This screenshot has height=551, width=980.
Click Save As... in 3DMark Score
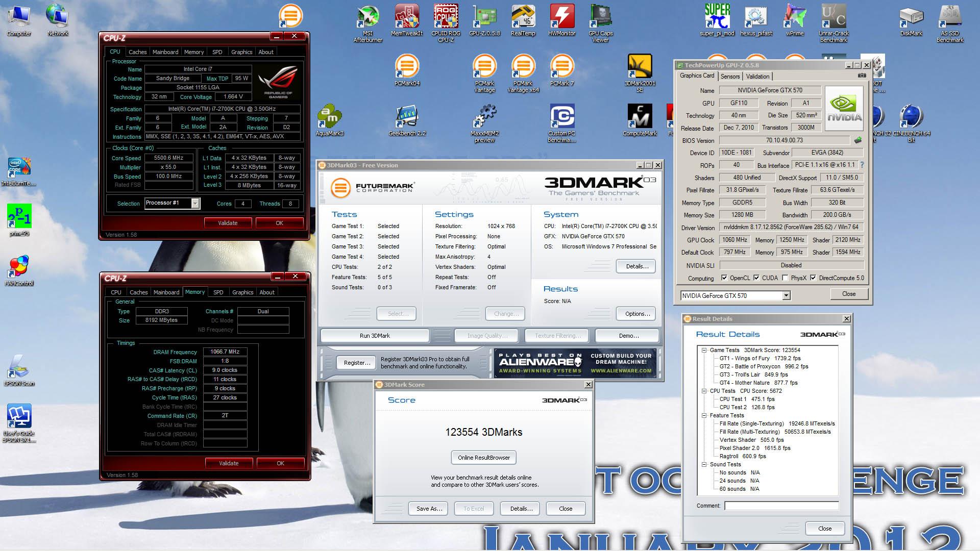[429, 509]
